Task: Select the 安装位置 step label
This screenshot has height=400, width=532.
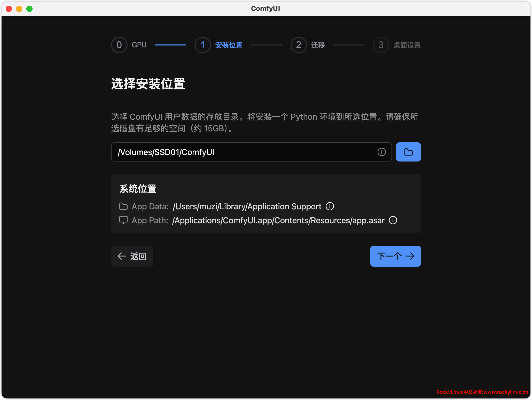Action: pyautogui.click(x=229, y=45)
